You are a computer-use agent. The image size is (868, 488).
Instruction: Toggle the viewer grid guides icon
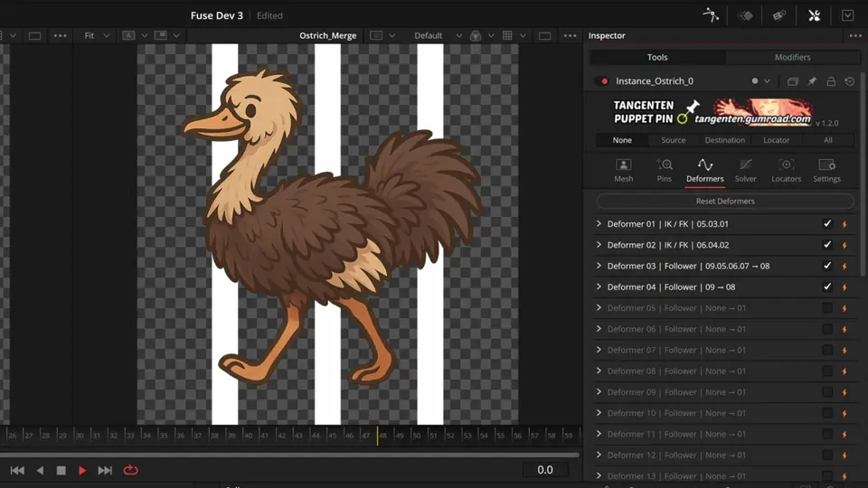[507, 35]
